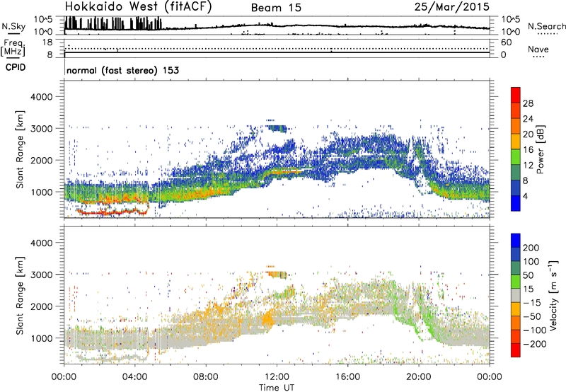Click the "-200" value on Velocity colorbar

click(535, 344)
